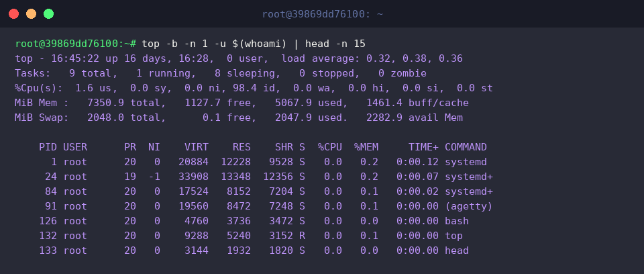The width and height of the screenshot is (644, 274).
Task: Click '1461.4 buff/cache' in the Mem line
Action: pos(417,103)
